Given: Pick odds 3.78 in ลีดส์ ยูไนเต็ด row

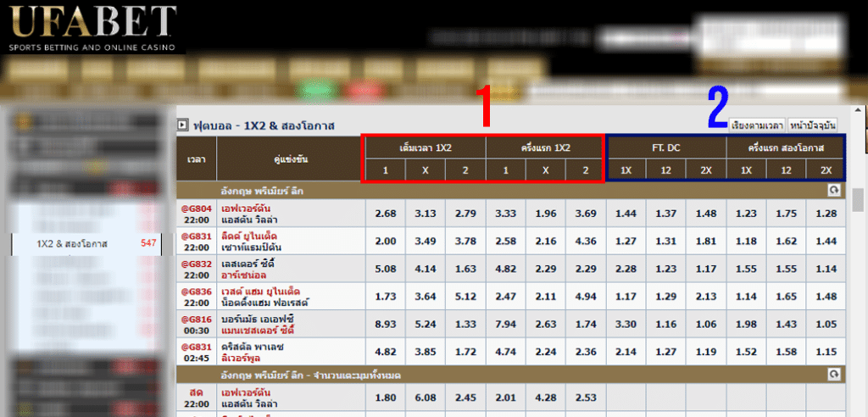Looking at the screenshot, I should (x=465, y=242).
